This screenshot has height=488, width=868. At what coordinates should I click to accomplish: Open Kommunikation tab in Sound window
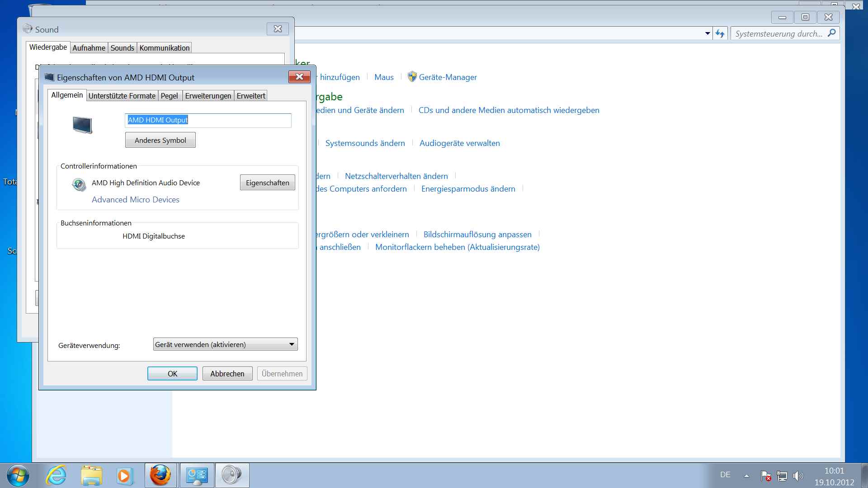(165, 48)
